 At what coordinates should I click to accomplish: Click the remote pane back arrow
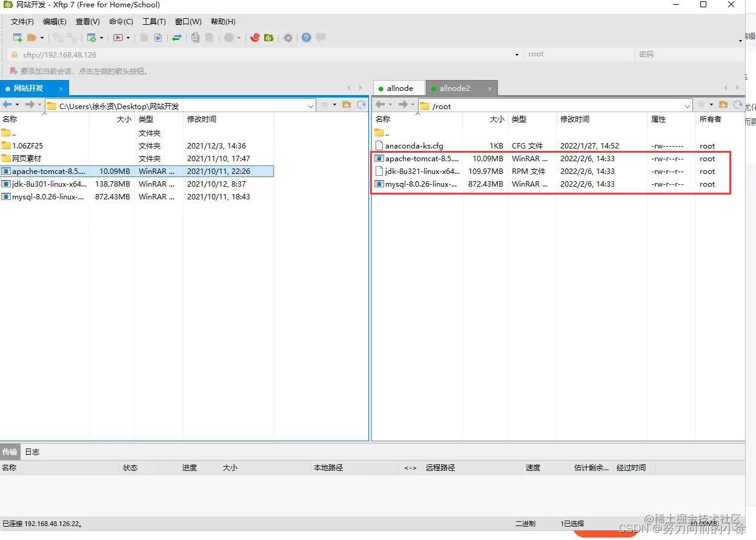(x=381, y=105)
